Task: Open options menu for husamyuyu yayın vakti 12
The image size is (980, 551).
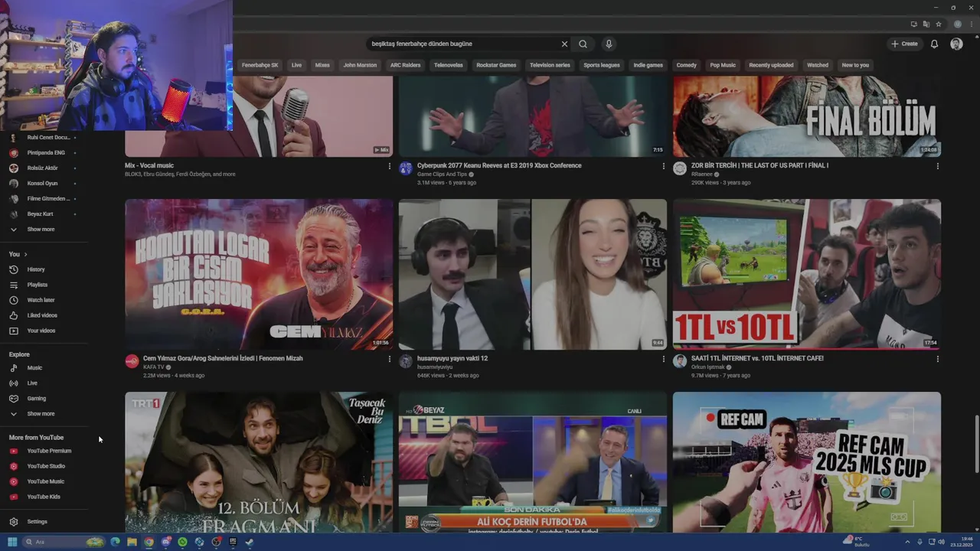Action: click(663, 359)
